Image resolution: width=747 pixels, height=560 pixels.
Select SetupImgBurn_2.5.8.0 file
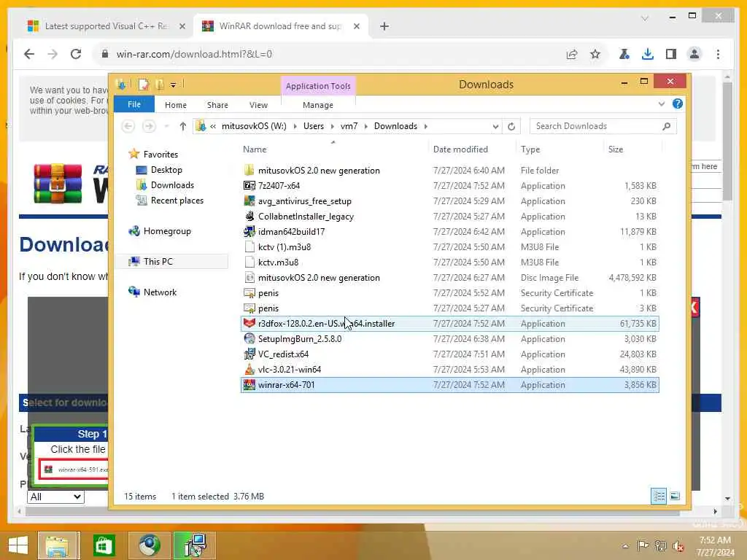click(x=449, y=339)
